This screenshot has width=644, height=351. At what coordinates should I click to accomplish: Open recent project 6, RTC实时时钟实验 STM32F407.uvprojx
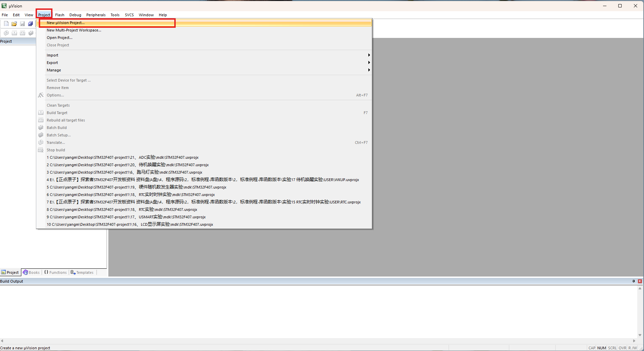point(204,195)
